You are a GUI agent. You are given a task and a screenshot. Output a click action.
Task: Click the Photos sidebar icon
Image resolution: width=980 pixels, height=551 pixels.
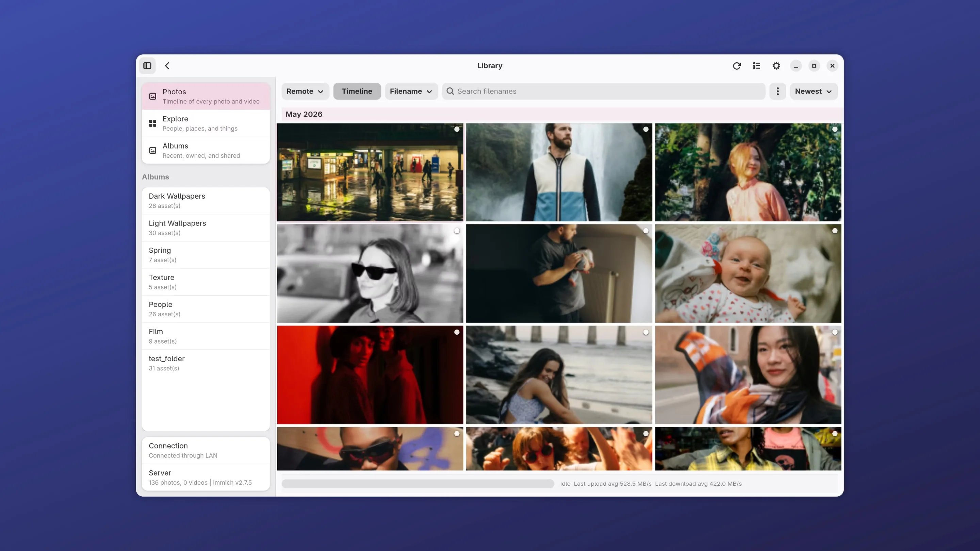(x=152, y=96)
